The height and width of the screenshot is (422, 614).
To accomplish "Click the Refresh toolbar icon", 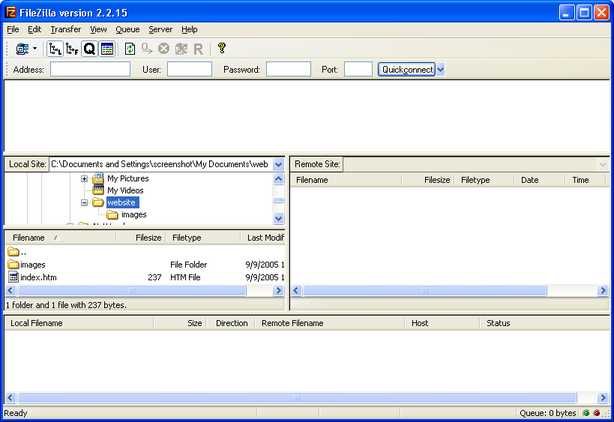I will [130, 49].
